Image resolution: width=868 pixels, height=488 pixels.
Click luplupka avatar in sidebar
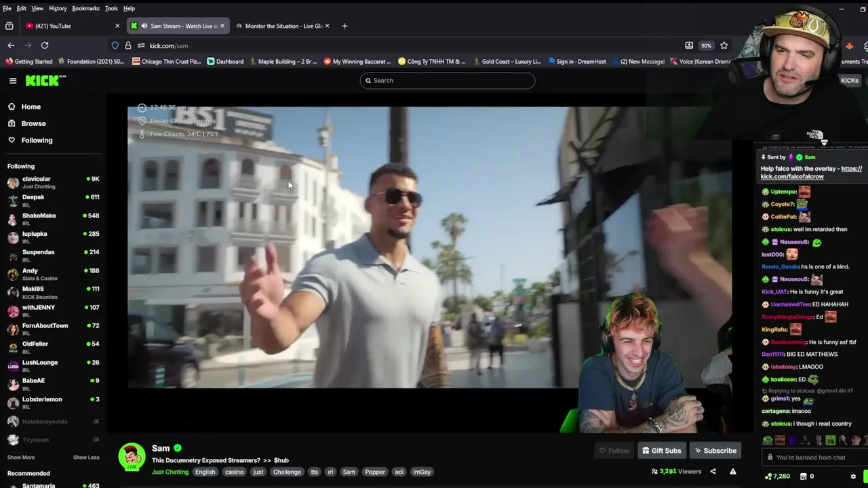coord(13,237)
